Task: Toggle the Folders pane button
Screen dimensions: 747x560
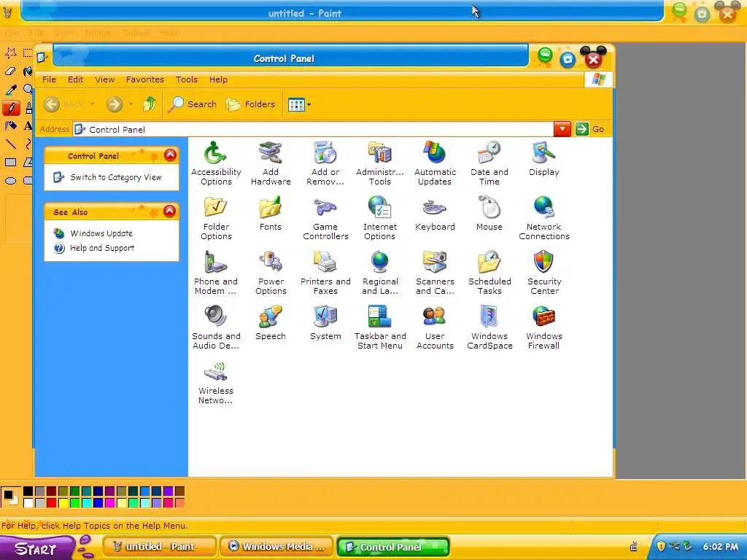Action: pos(251,104)
